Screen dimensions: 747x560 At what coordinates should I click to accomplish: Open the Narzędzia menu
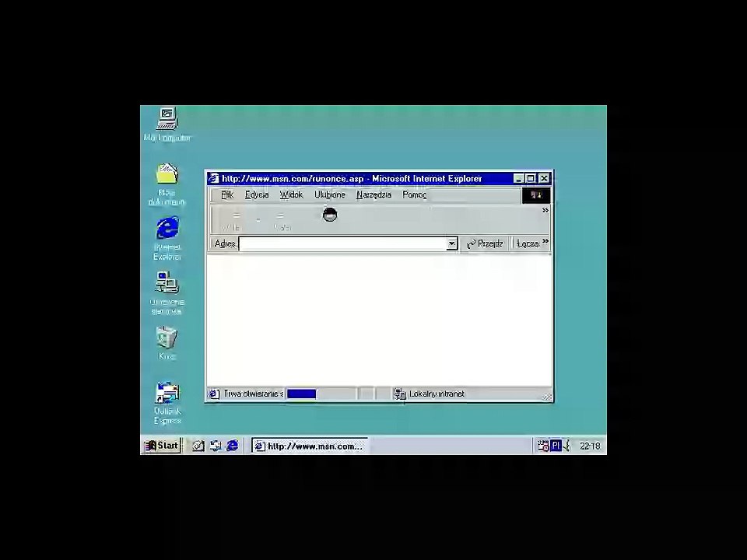(374, 194)
